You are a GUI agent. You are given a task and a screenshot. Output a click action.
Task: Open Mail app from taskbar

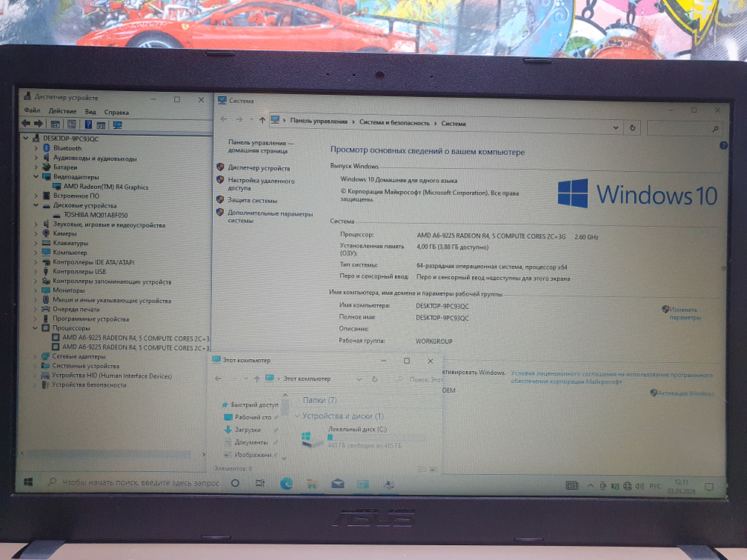[338, 485]
